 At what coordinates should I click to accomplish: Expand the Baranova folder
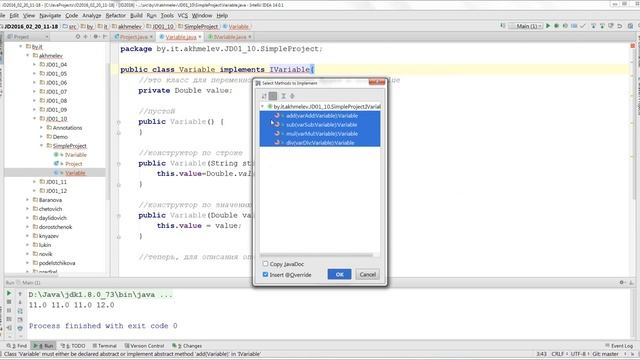click(28, 200)
